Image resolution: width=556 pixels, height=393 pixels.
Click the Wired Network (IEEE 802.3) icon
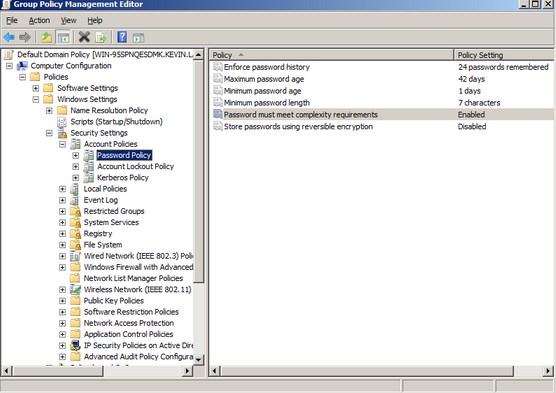pos(75,256)
